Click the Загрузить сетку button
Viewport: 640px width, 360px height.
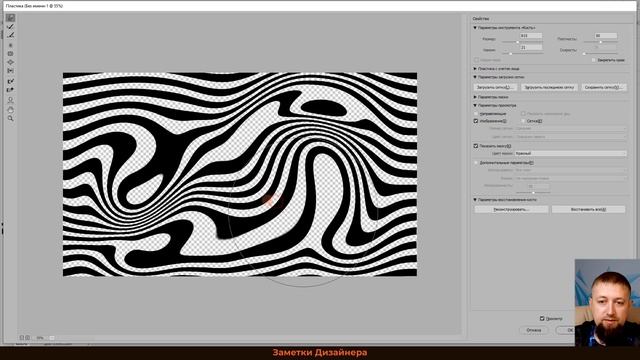(x=496, y=87)
